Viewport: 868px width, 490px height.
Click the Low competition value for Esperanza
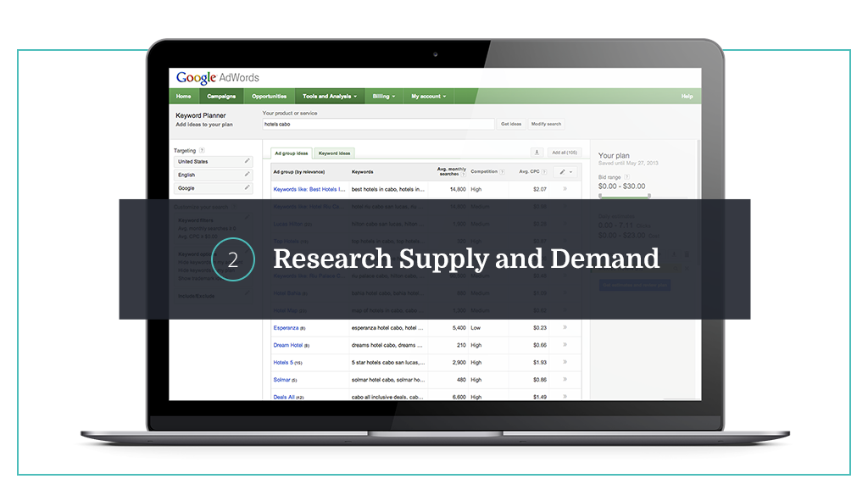click(476, 328)
